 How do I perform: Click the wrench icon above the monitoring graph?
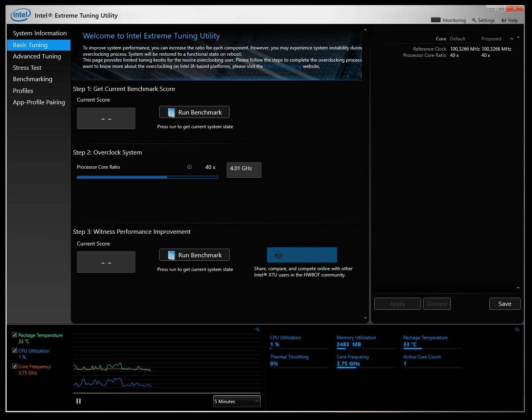tap(257, 329)
